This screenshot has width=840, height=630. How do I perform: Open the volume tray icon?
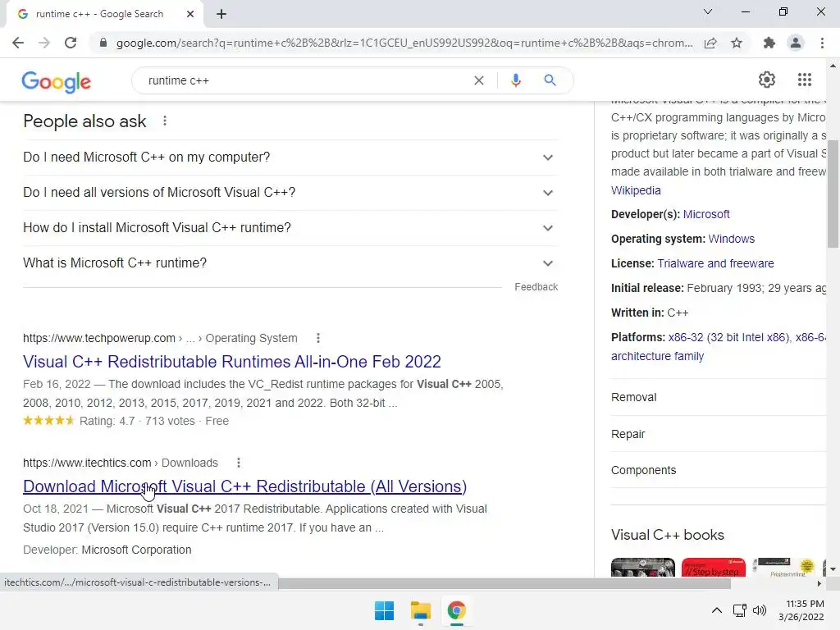click(760, 610)
